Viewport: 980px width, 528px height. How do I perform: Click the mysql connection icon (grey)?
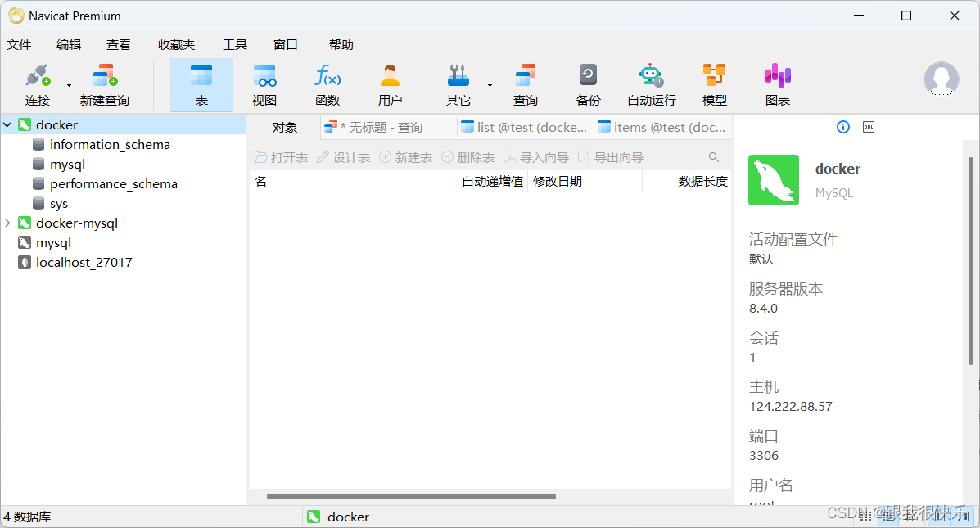[25, 242]
